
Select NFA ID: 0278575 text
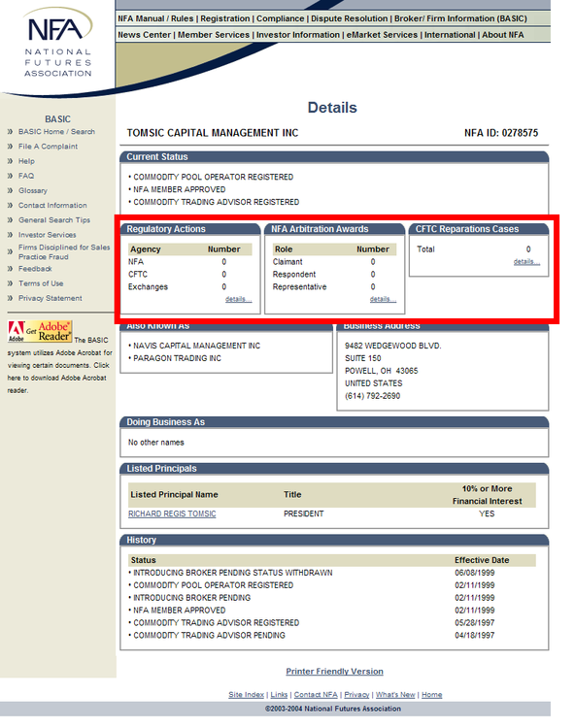[501, 133]
